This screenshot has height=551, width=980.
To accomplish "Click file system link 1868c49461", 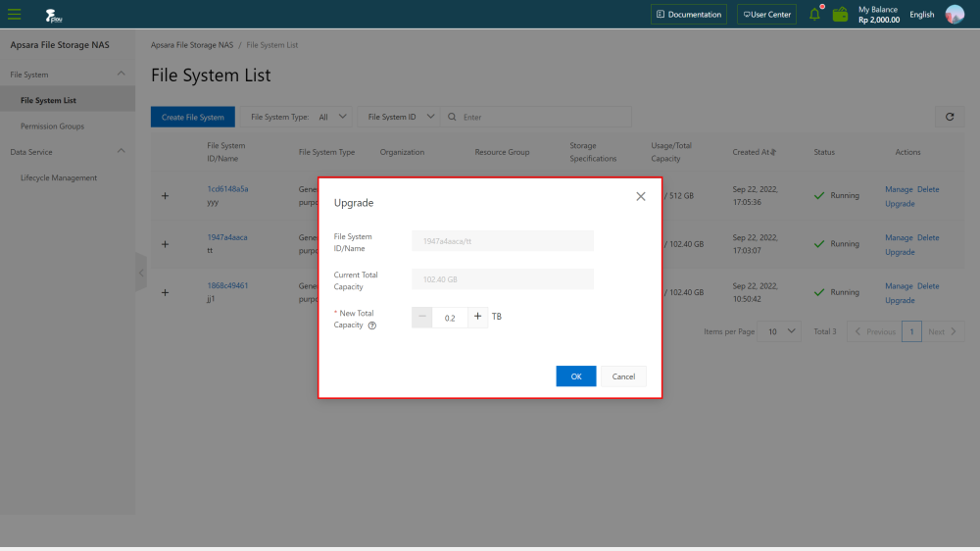I will pyautogui.click(x=227, y=285).
